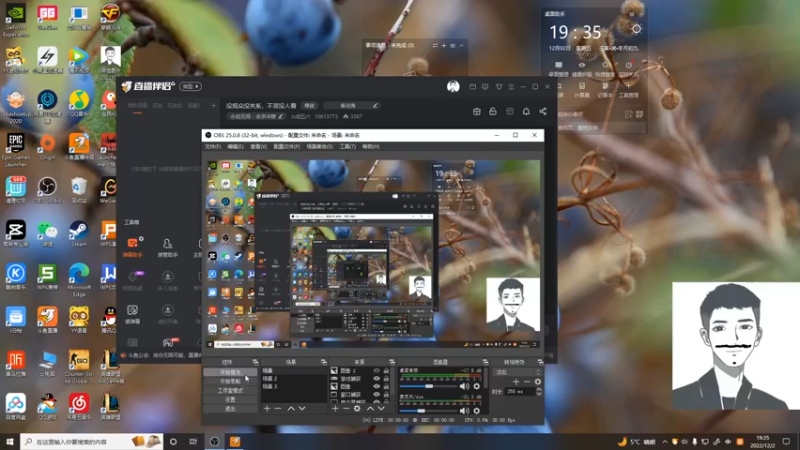The width and height of the screenshot is (800, 450).
Task: Open the Edit menu in OBS
Action: coord(235,146)
